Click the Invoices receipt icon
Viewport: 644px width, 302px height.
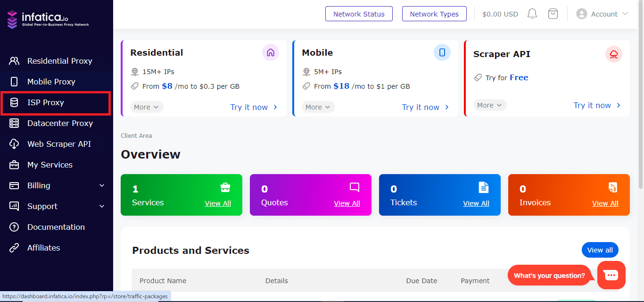613,187
